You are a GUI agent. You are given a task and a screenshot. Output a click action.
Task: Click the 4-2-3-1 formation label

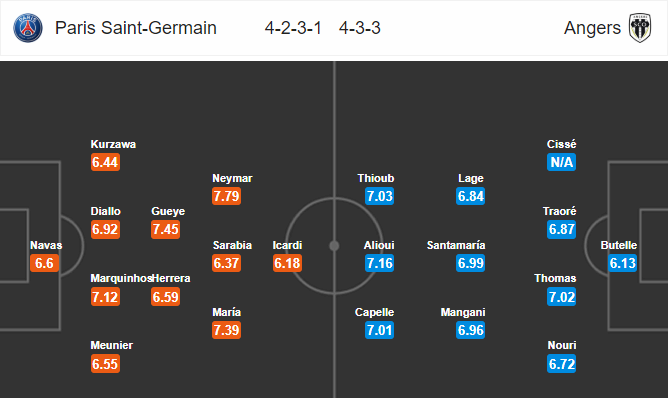click(293, 28)
